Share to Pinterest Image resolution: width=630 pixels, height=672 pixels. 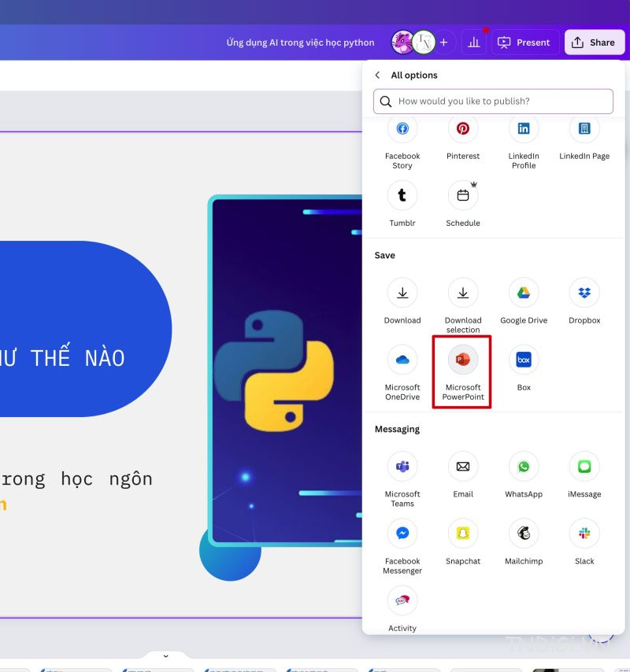pyautogui.click(x=463, y=128)
